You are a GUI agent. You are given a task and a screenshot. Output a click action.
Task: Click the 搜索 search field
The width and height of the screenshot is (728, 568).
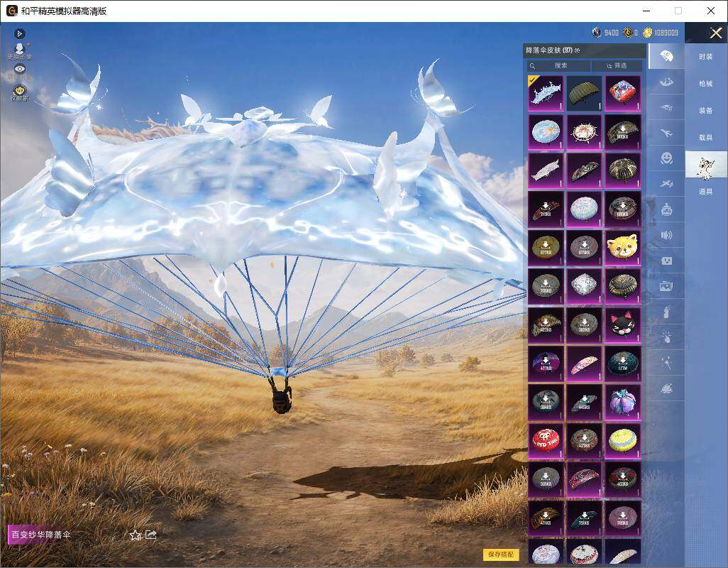point(558,65)
